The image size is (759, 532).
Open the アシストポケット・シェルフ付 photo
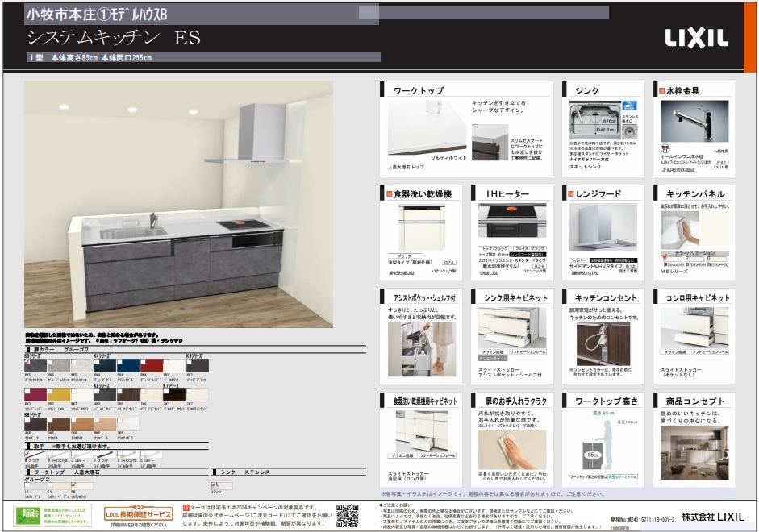(422, 349)
